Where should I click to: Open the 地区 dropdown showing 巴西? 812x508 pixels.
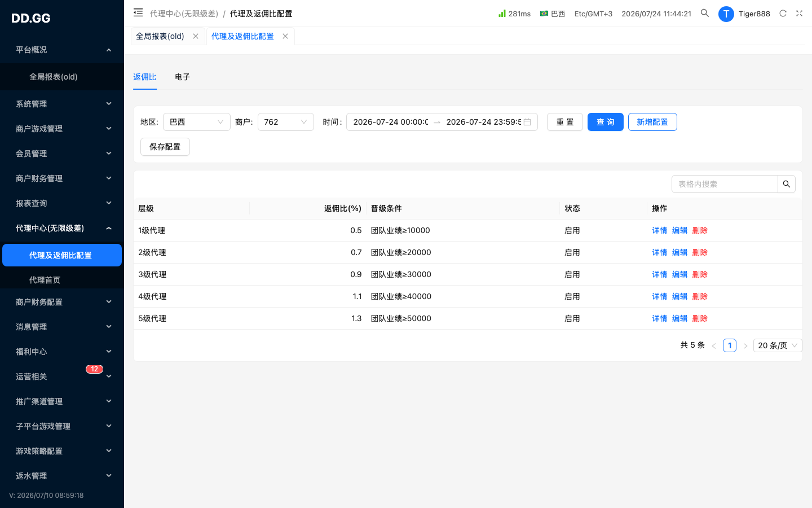pyautogui.click(x=197, y=122)
